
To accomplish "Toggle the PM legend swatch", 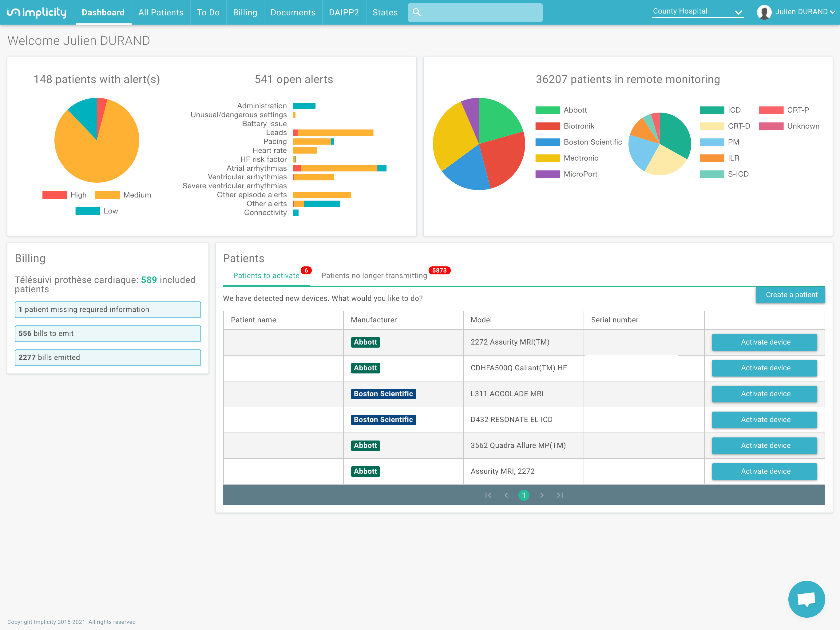I will (712, 142).
